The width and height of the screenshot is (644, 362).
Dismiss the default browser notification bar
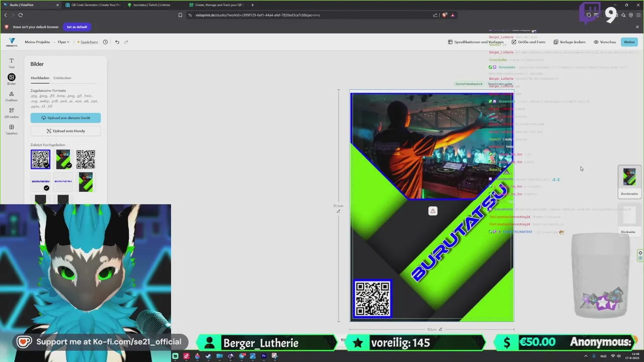[637, 27]
